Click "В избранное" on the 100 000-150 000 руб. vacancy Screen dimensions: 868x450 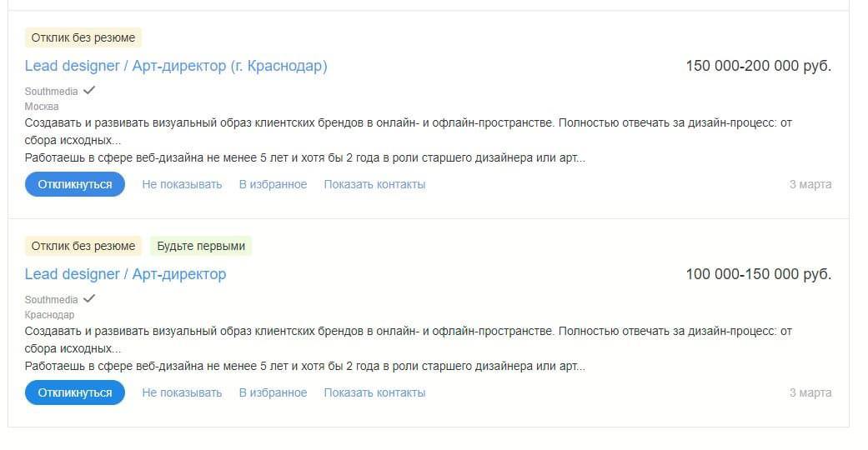[273, 392]
